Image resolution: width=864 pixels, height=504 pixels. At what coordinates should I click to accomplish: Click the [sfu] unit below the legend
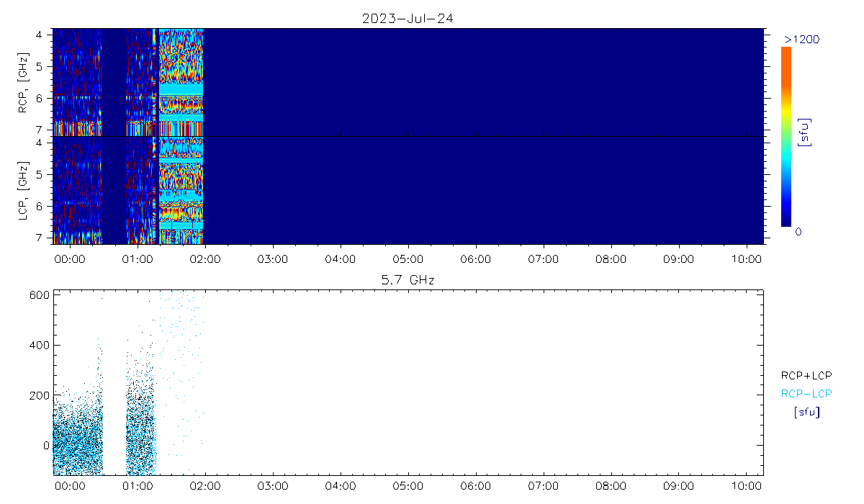806,413
